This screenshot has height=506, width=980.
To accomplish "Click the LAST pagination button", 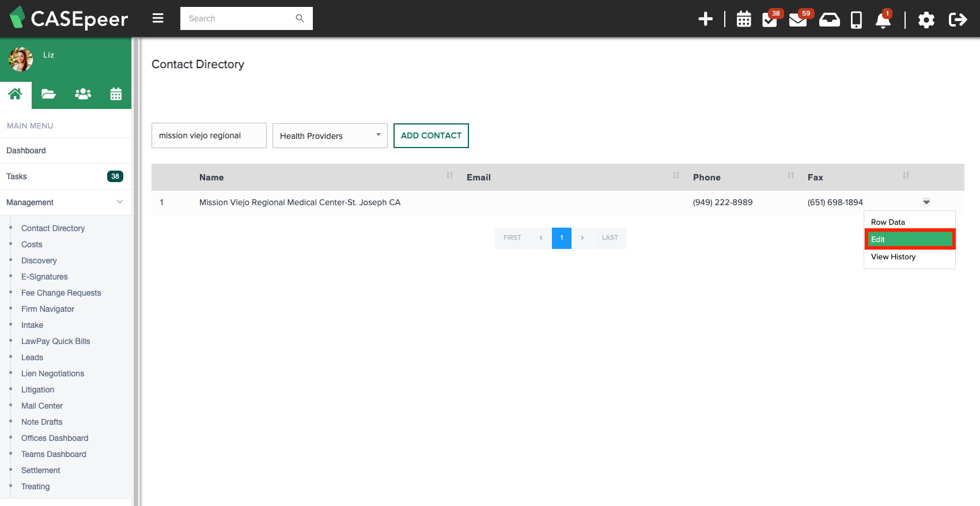I will 610,238.
